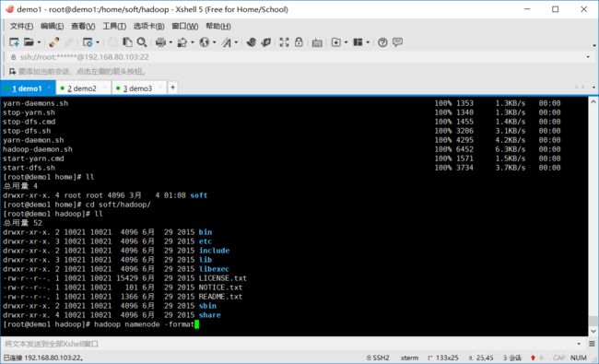
Task: Click the session properties gear icon
Action: pyautogui.click(x=88, y=42)
